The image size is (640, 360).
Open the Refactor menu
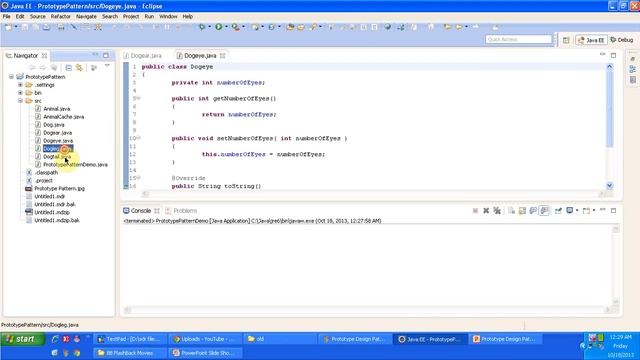(x=60, y=16)
